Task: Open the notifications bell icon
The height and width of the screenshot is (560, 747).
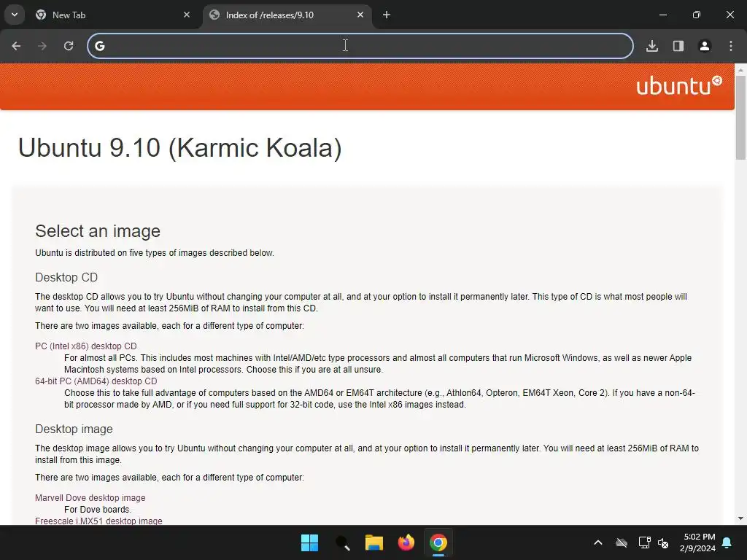Action: [727, 542]
